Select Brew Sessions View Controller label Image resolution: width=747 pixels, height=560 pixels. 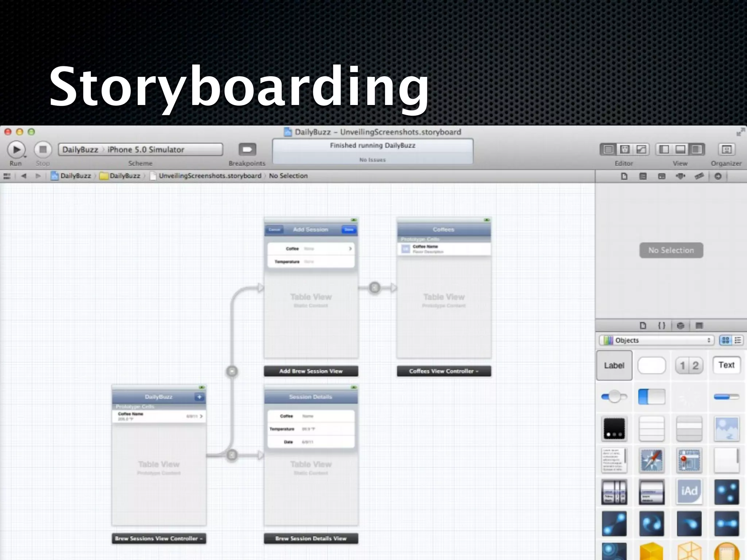pyautogui.click(x=159, y=538)
